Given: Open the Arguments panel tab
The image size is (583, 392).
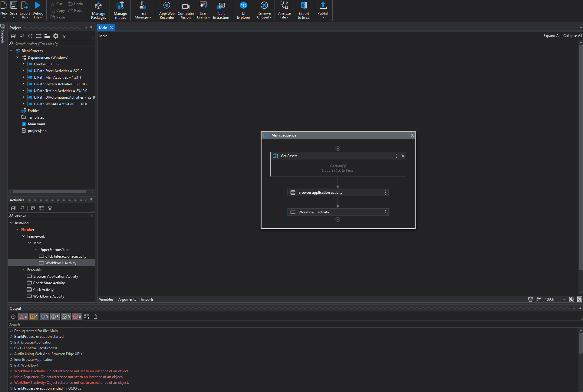Looking at the screenshot, I should (127, 299).
